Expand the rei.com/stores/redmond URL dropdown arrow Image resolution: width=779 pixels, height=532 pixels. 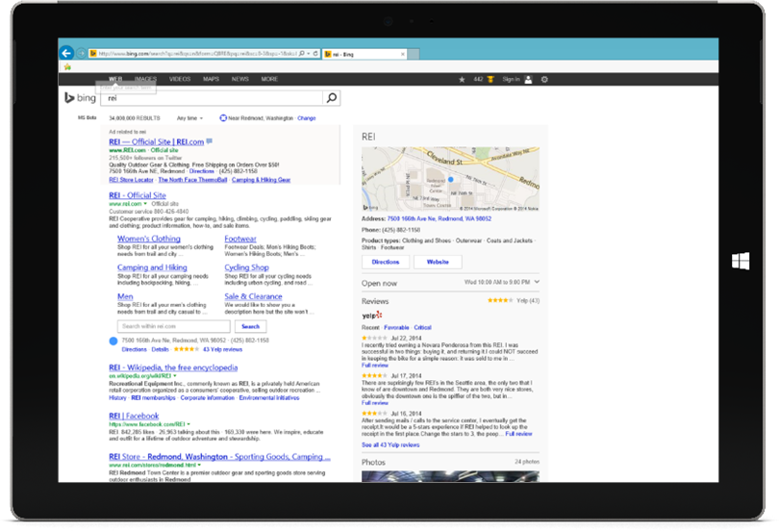click(199, 465)
